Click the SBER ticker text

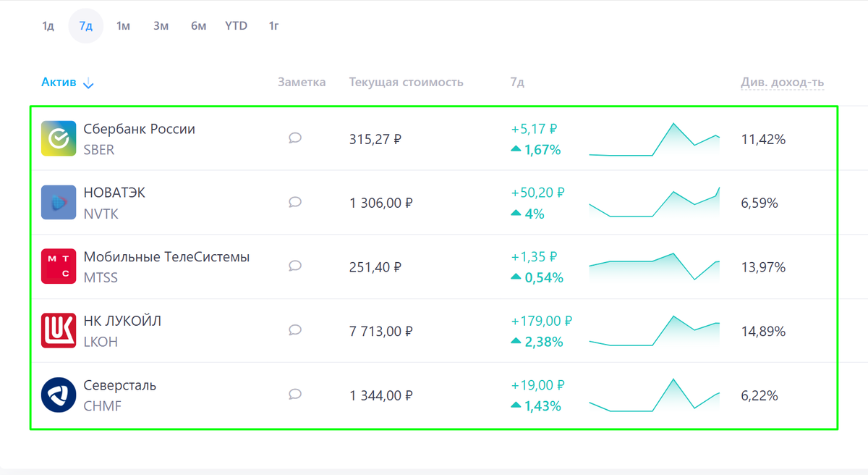[99, 150]
